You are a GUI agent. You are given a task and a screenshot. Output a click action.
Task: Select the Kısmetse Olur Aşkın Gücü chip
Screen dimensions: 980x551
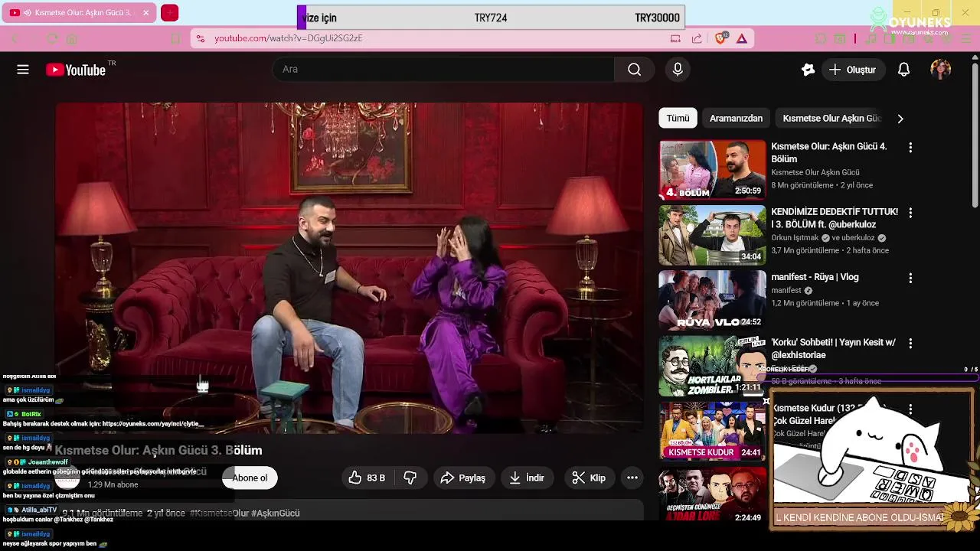coord(831,118)
